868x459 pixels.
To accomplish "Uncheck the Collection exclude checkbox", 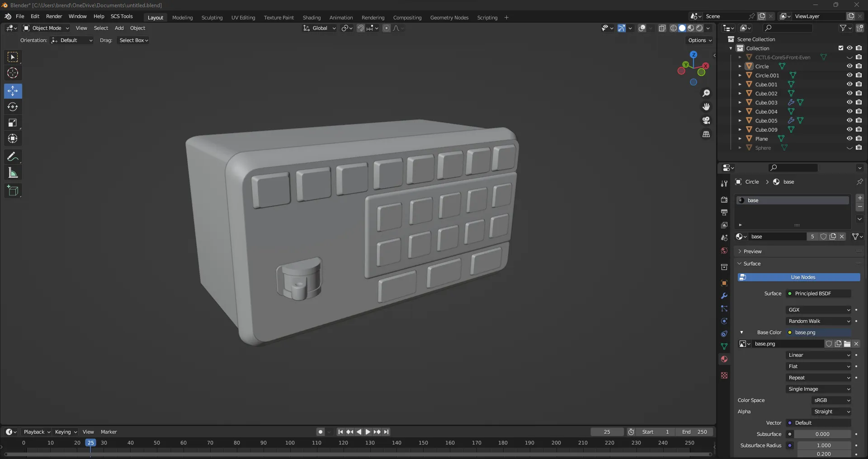I will point(840,48).
